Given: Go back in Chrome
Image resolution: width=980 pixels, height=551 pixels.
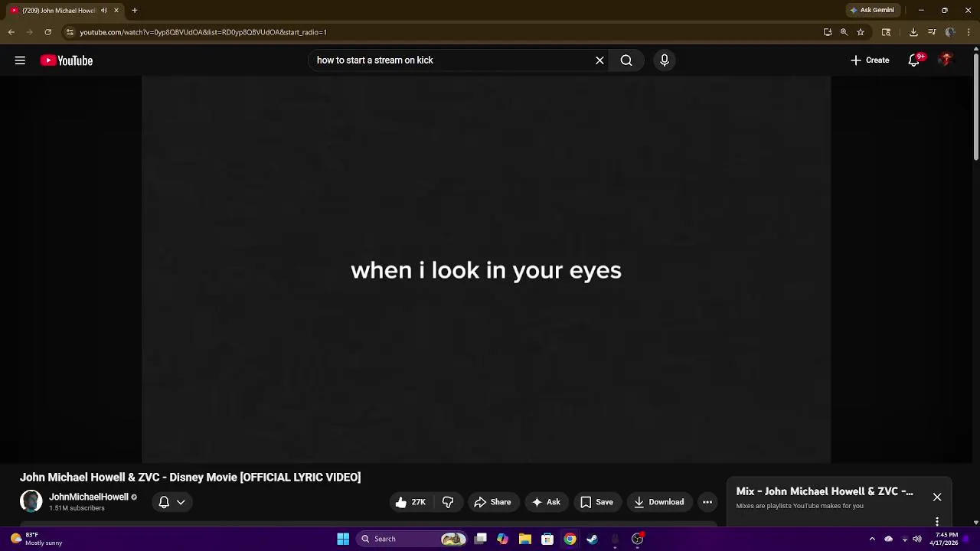Looking at the screenshot, I should coord(11,32).
